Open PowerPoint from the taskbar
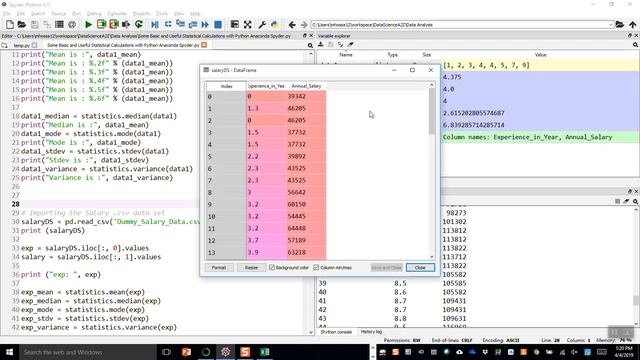 click(186, 352)
